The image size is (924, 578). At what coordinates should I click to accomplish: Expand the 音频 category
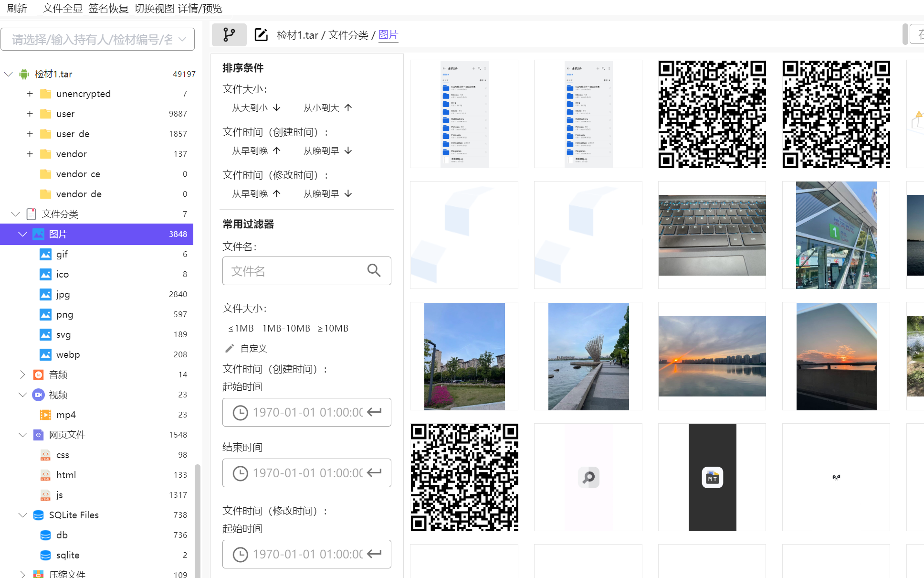[x=22, y=375]
